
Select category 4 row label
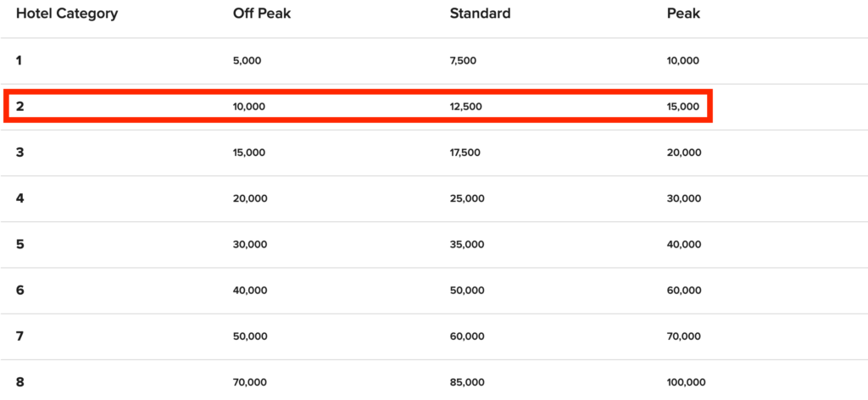[20, 198]
